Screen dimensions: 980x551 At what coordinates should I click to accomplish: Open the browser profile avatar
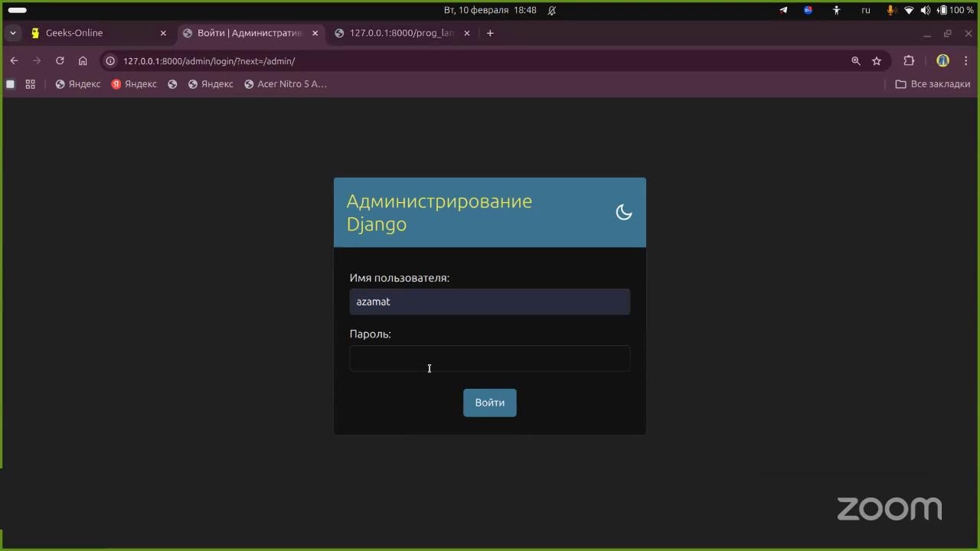pos(942,61)
